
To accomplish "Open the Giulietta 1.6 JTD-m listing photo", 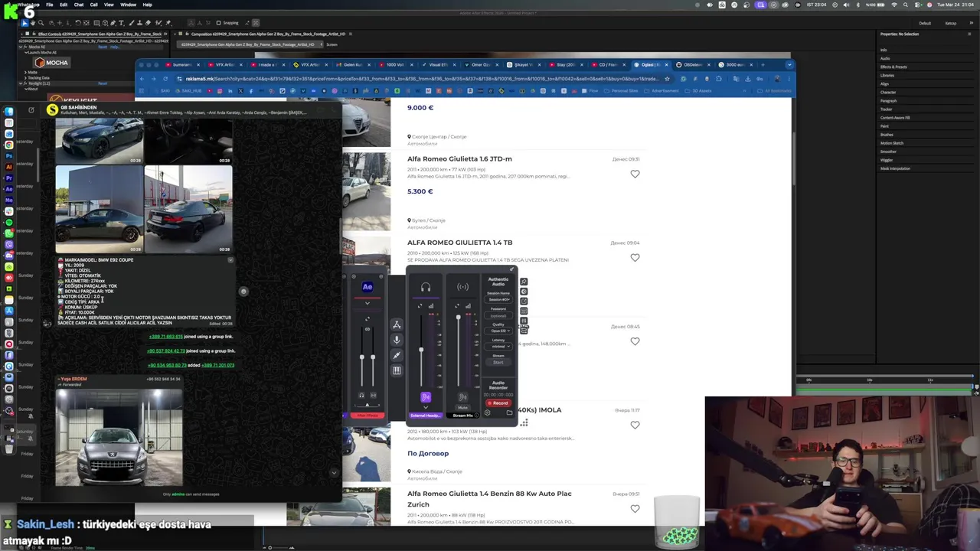I will (366, 191).
